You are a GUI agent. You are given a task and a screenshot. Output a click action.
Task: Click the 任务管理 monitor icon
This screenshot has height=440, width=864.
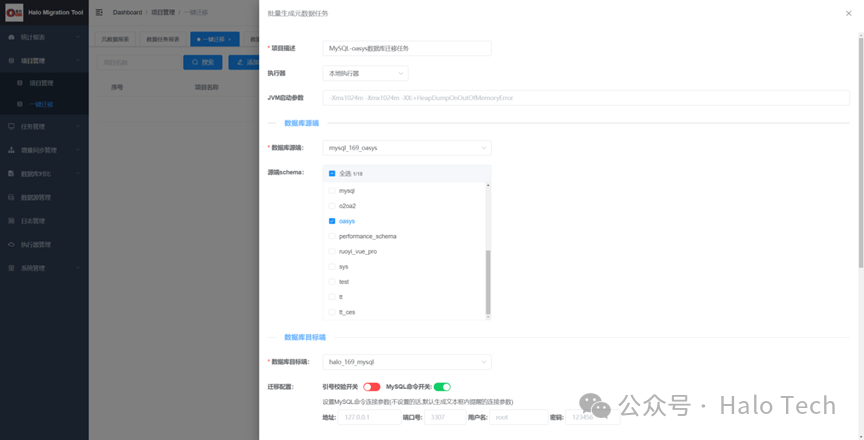click(x=12, y=126)
